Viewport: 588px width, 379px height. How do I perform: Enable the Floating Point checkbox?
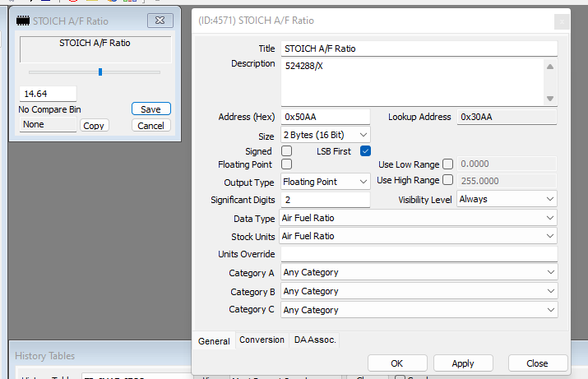(x=287, y=164)
